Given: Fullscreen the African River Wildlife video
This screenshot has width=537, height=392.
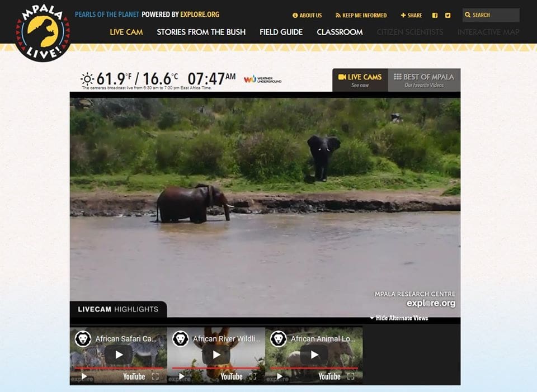Looking at the screenshot, I should [253, 376].
